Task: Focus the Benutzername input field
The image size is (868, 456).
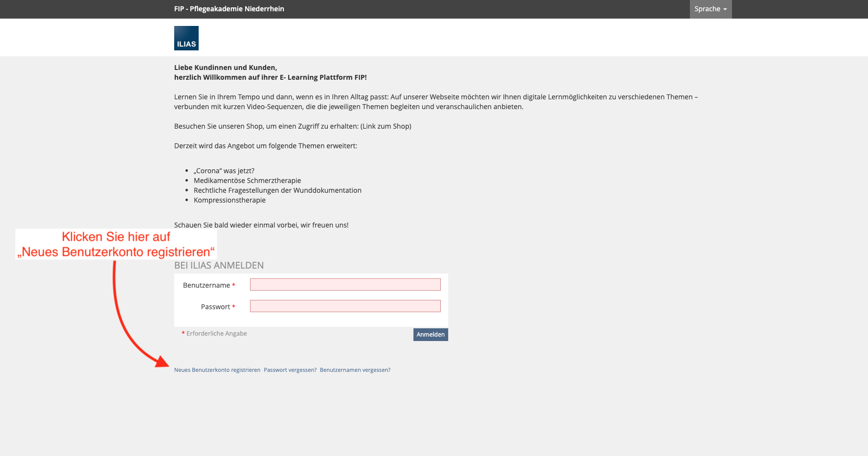Action: [x=345, y=285]
